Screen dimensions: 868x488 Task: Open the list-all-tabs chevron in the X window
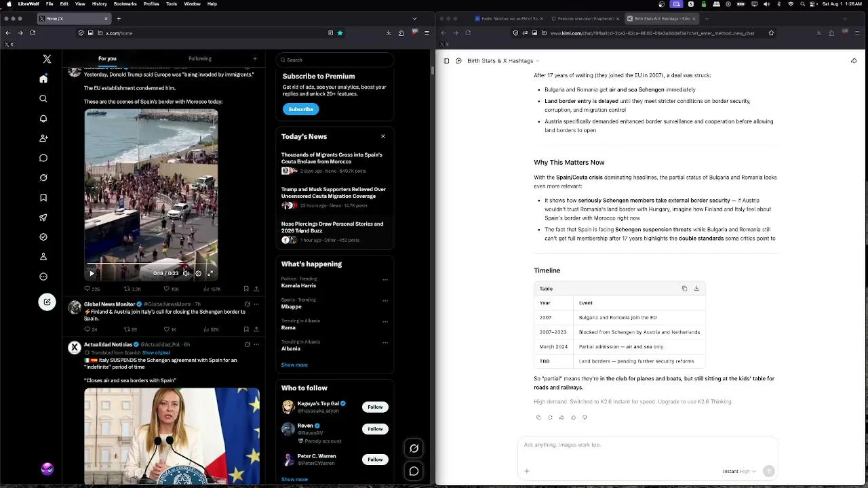coord(415,18)
